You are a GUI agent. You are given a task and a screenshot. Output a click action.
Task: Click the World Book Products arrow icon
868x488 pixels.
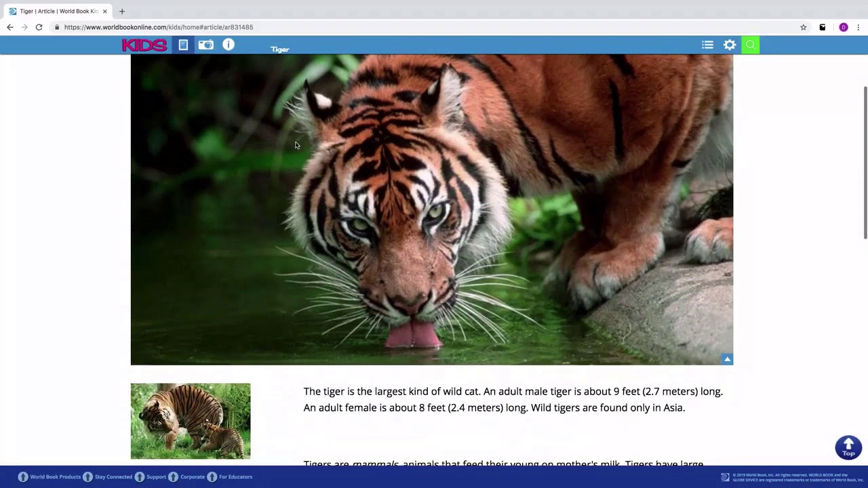(23, 477)
